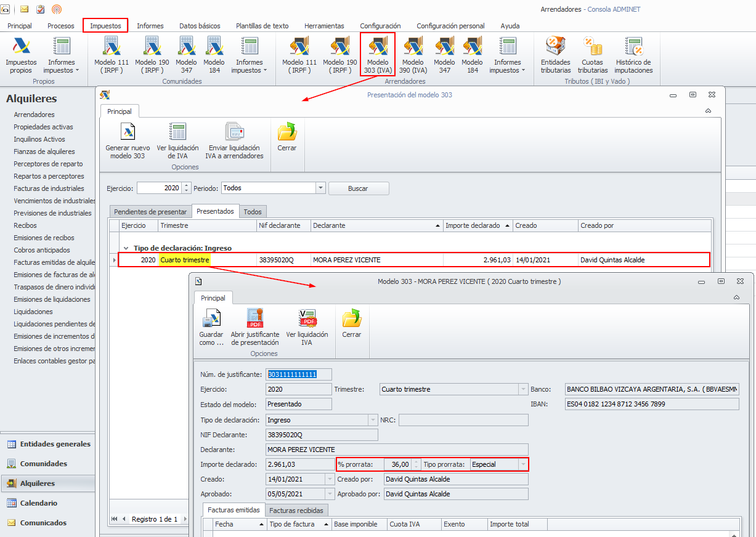This screenshot has width=756, height=537.
Task: Collapse Tipo de declaración: Ingreso group
Action: (x=126, y=248)
